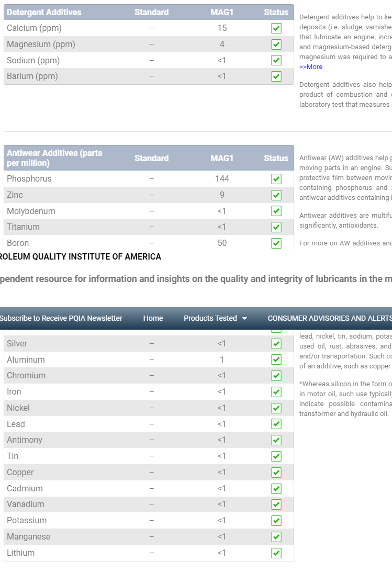
Task: Select the Aluminum row label
Action: click(26, 359)
